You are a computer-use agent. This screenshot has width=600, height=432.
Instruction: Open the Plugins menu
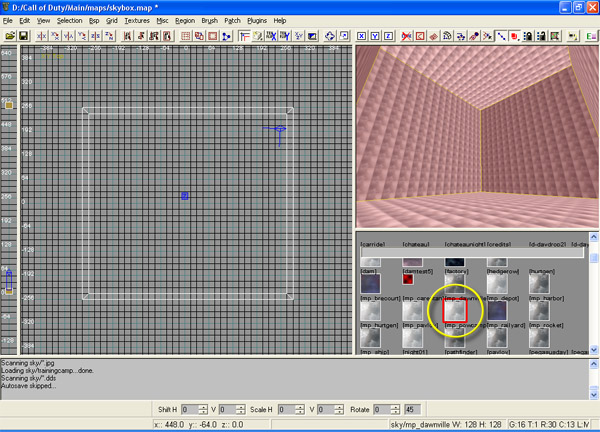257,21
